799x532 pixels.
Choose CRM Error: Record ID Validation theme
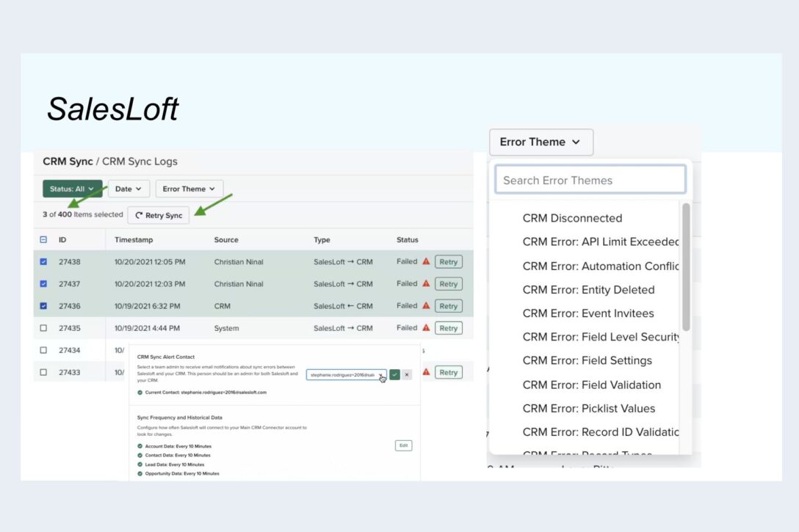click(x=600, y=432)
